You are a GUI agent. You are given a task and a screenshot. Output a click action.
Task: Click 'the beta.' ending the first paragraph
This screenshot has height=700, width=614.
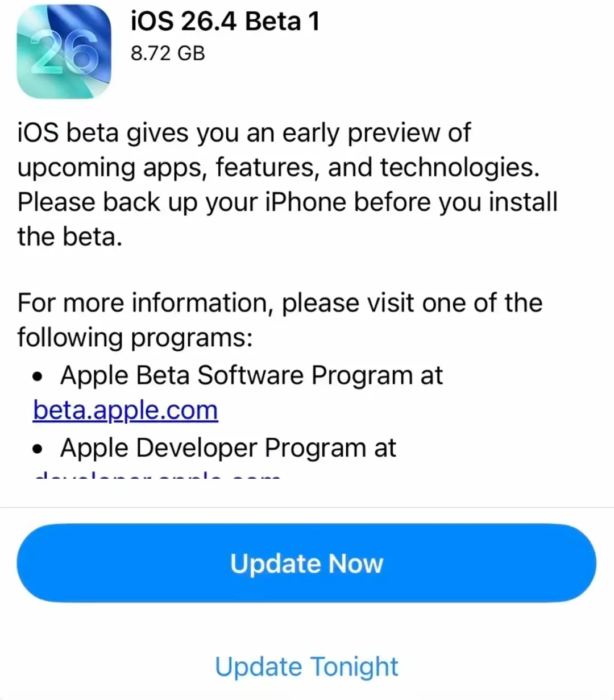pyautogui.click(x=70, y=237)
